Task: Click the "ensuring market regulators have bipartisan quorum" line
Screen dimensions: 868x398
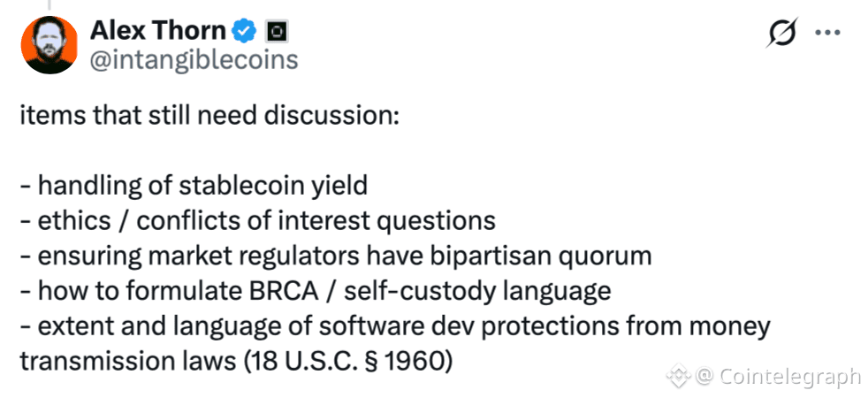Action: pos(335,256)
